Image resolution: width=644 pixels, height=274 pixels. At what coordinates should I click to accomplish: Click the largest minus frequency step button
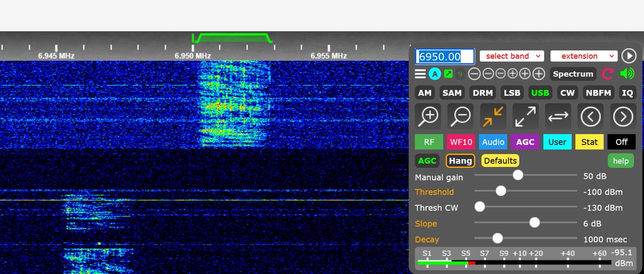(x=474, y=74)
